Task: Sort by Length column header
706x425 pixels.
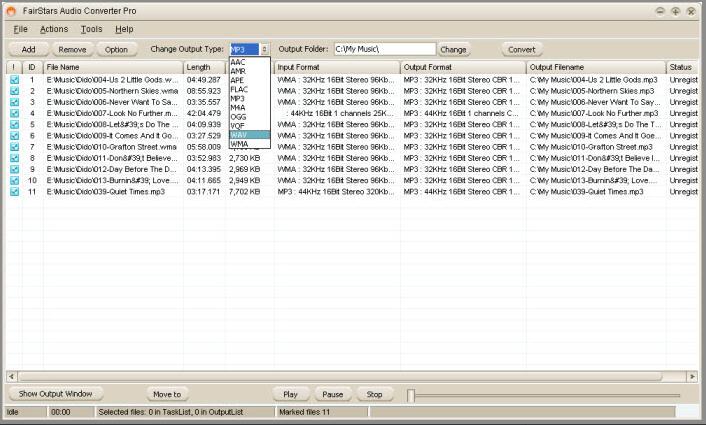Action: pos(204,67)
